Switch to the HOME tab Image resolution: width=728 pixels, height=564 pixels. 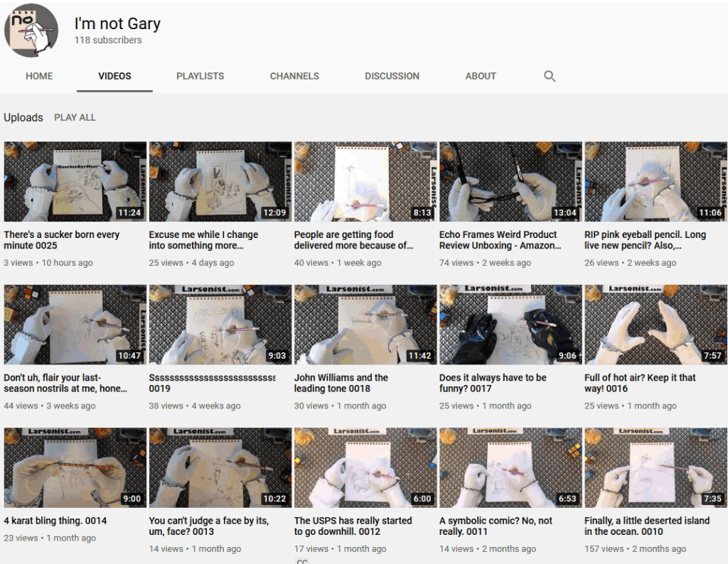[39, 76]
